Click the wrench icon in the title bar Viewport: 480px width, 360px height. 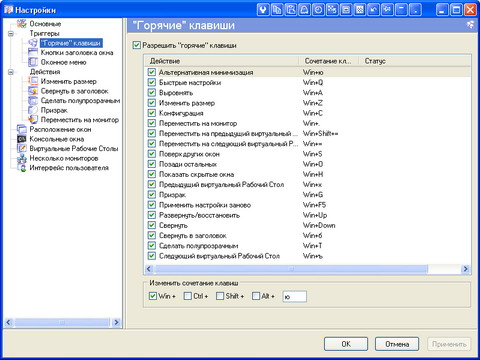(263, 10)
